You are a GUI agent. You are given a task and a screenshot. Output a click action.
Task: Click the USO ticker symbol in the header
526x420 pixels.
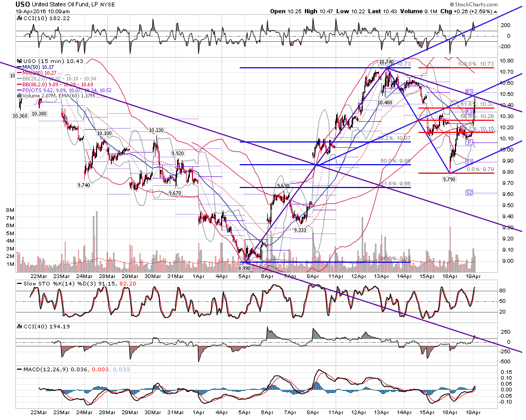[23, 4]
